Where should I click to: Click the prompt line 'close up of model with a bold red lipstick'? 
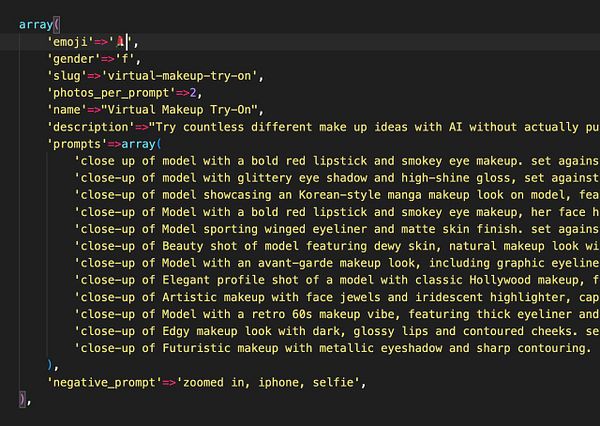[337, 161]
